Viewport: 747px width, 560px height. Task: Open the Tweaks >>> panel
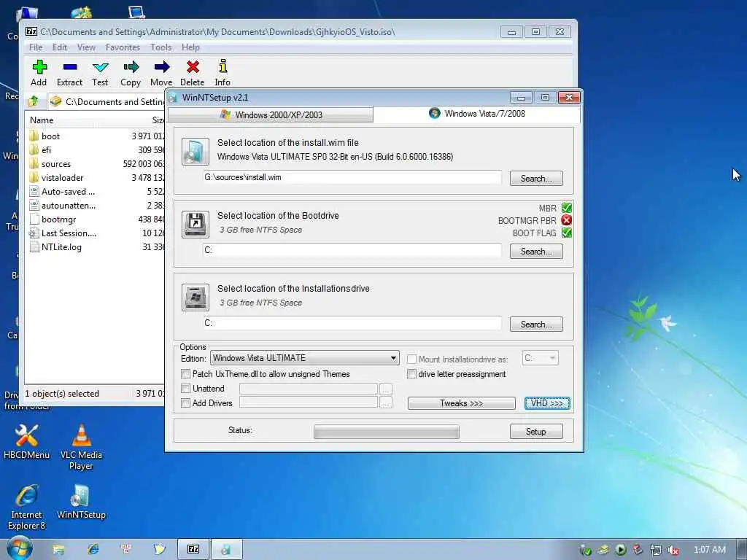461,403
